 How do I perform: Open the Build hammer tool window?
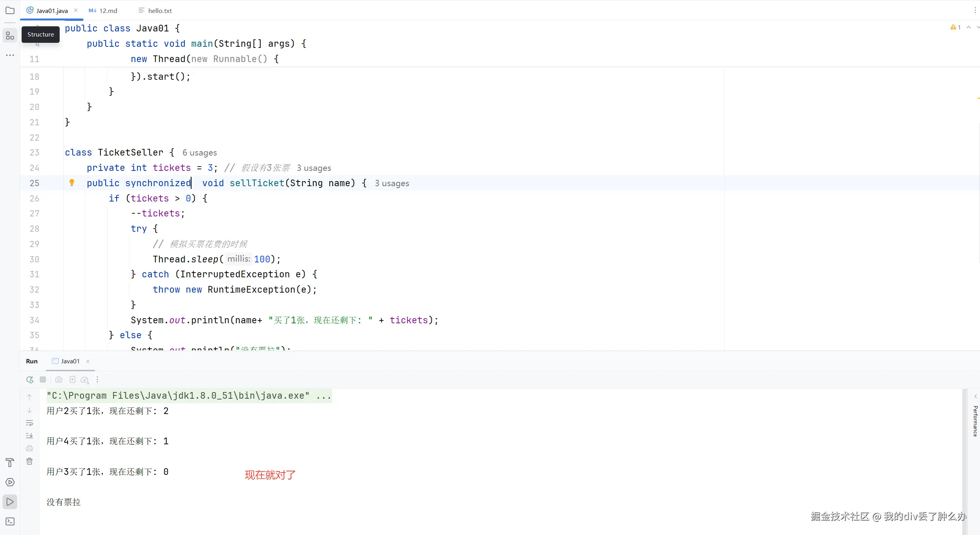pyautogui.click(x=10, y=462)
